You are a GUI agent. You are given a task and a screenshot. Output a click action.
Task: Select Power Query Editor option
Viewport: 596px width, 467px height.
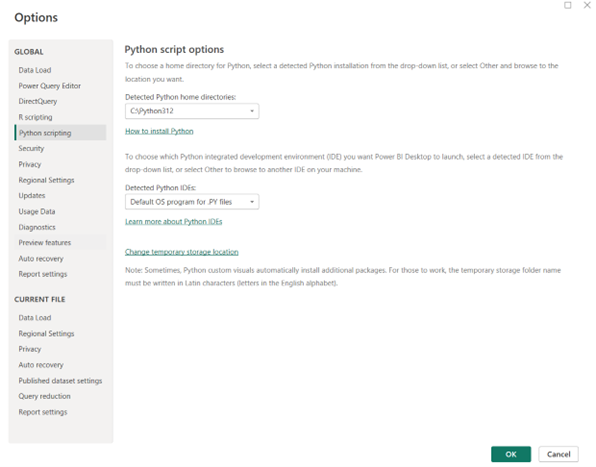(49, 86)
